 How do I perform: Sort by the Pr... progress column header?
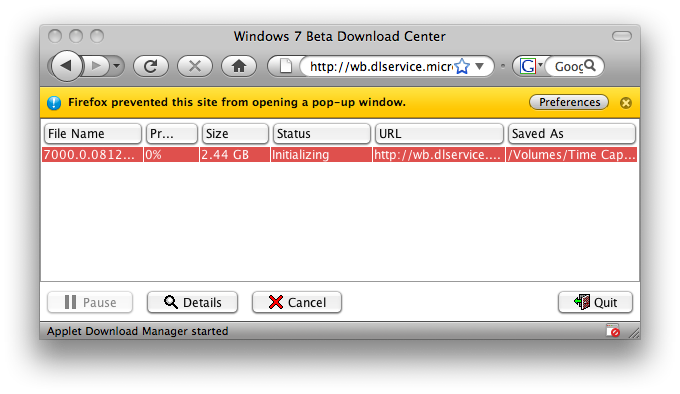point(172,134)
